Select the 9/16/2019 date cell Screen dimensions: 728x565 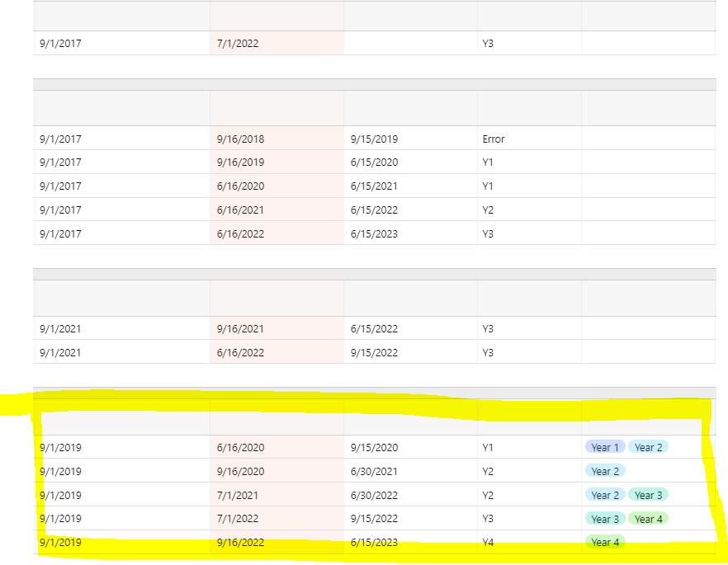point(277,162)
